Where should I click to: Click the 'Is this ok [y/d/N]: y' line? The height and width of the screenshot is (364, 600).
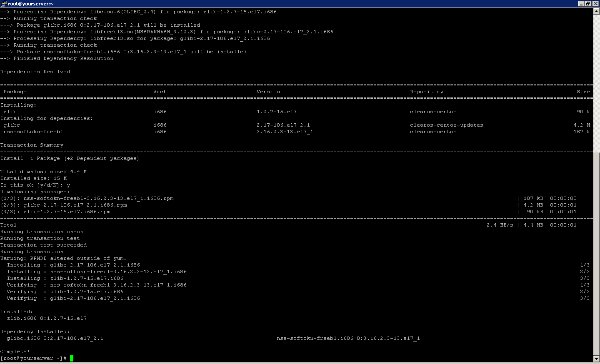tap(35, 185)
